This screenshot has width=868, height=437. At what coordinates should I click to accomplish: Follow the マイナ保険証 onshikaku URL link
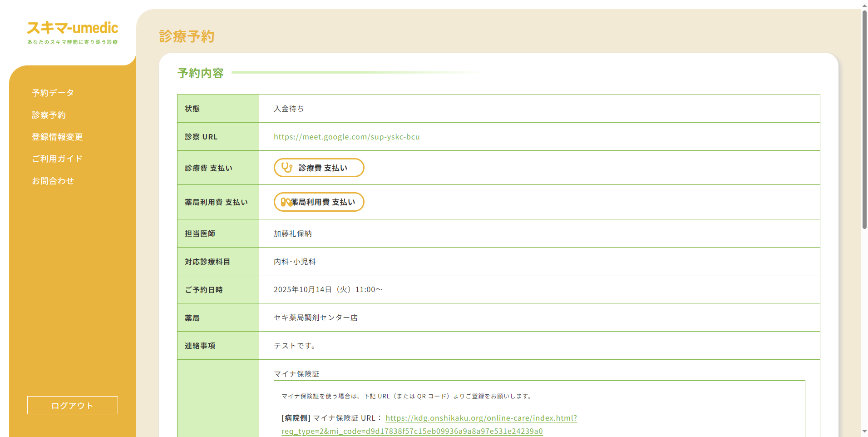pos(481,418)
